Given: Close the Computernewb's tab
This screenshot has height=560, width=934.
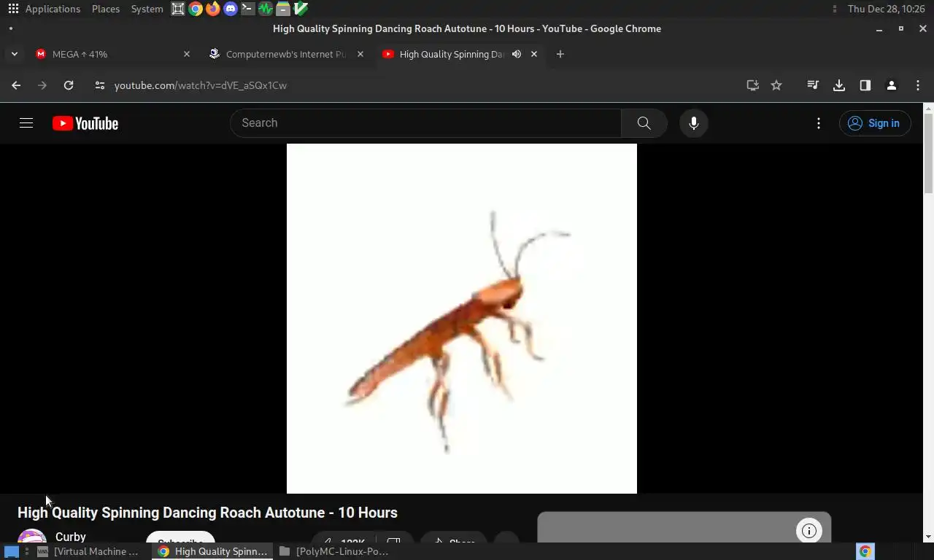Looking at the screenshot, I should click(x=360, y=54).
